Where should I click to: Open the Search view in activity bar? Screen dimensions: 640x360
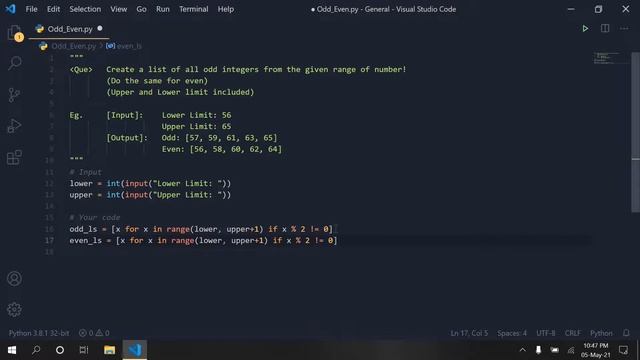pos(14,63)
